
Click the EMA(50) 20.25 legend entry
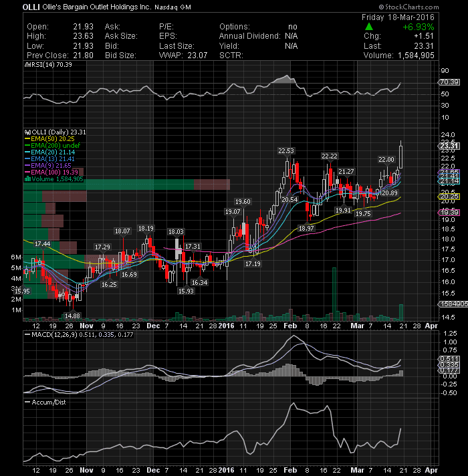50,139
